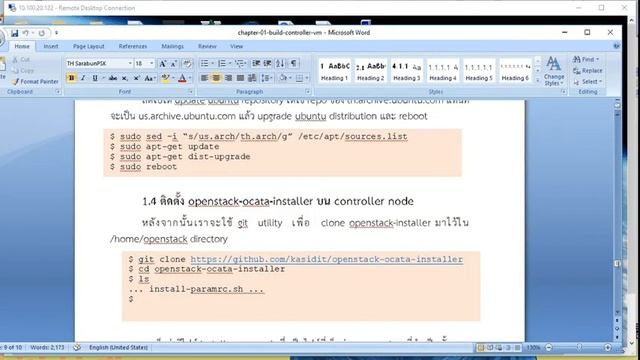Click Replace in the Editing group
The image size is (640, 360).
click(587, 71)
